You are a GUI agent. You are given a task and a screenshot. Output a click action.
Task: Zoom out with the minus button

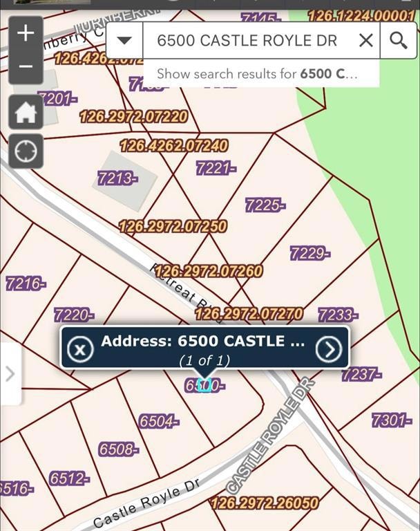click(x=26, y=67)
